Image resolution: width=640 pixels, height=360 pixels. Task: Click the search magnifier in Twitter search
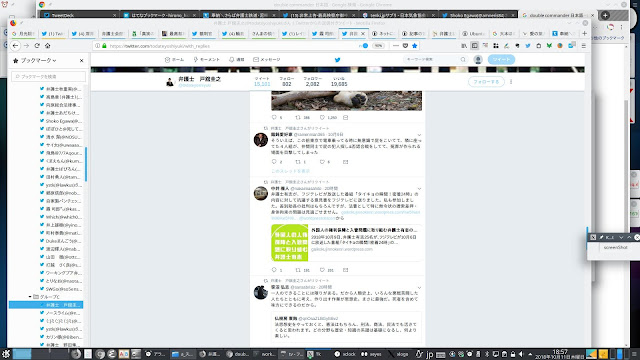(463, 60)
